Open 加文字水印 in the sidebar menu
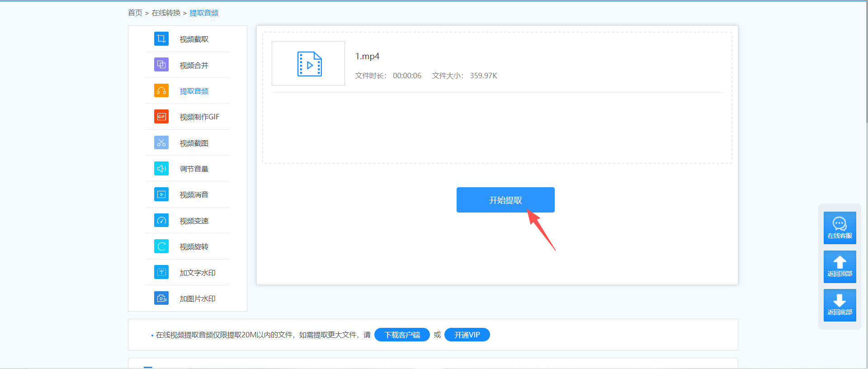868x369 pixels. 198,273
